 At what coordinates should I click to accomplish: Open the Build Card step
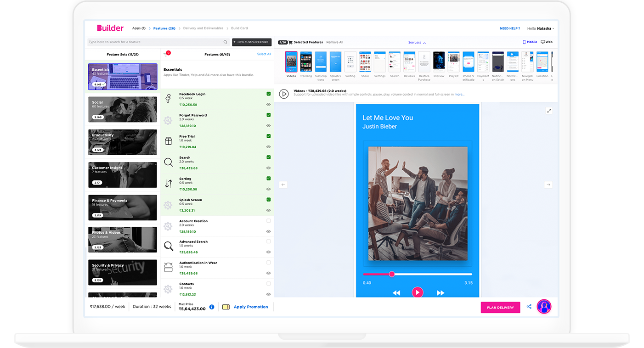tap(239, 28)
